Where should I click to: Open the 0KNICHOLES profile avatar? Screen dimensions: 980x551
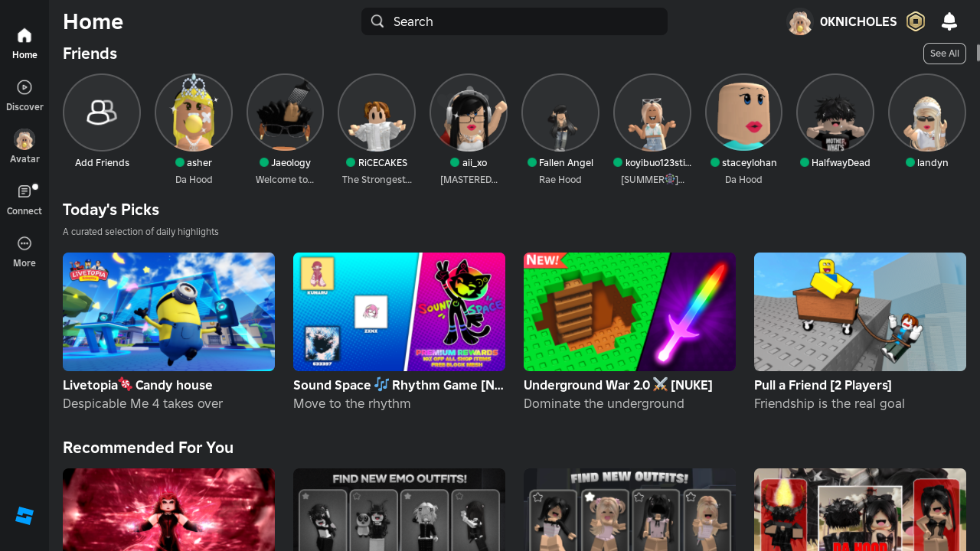pyautogui.click(x=799, y=21)
